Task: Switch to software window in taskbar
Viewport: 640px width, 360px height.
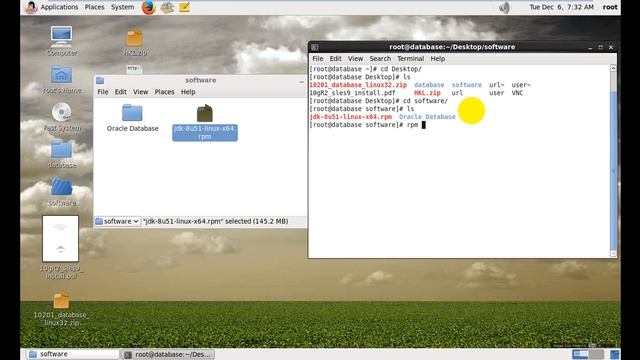Action: coord(72,354)
